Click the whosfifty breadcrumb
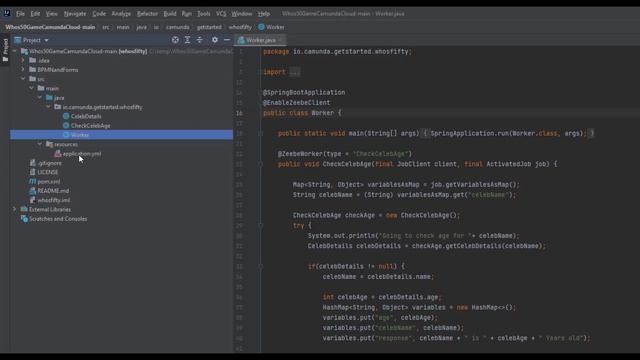This screenshot has height=360, width=640. (240, 27)
